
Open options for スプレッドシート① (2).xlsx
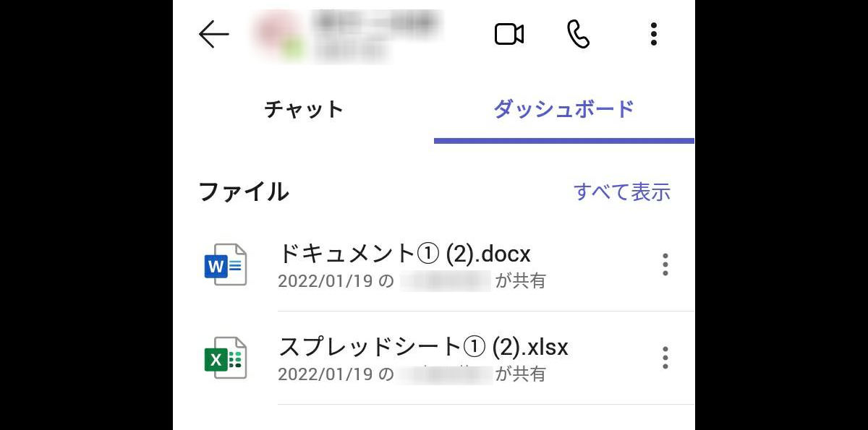coord(665,358)
